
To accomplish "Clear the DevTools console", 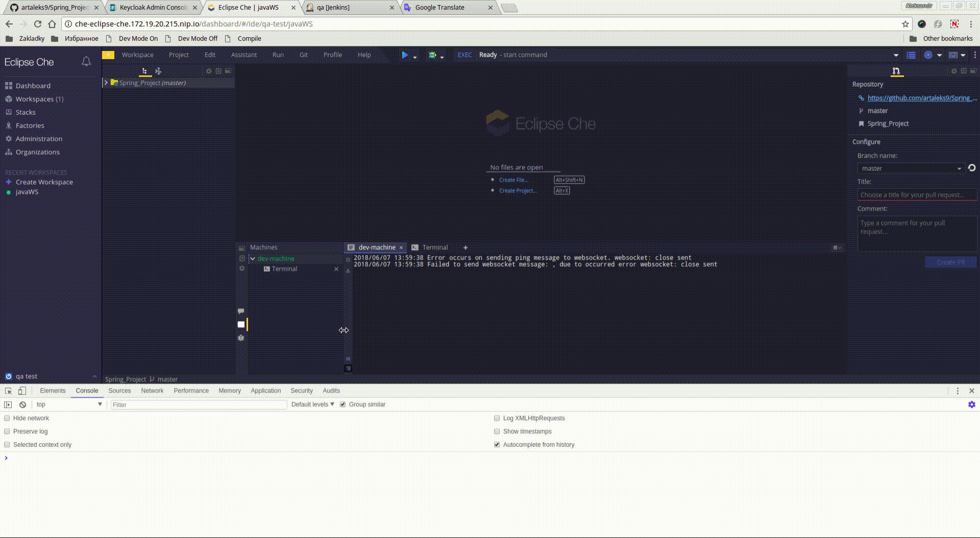I will (x=22, y=405).
